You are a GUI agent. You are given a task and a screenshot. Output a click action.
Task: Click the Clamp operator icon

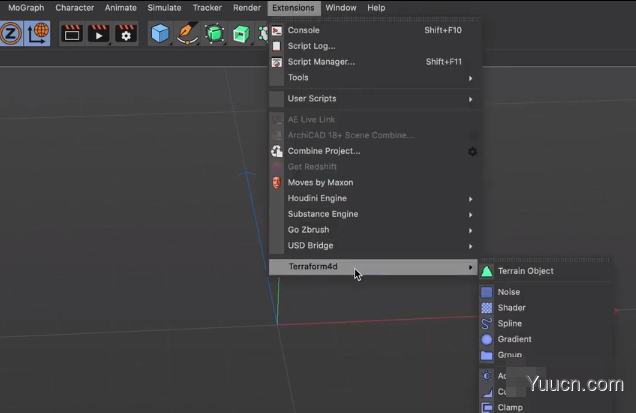pos(487,407)
